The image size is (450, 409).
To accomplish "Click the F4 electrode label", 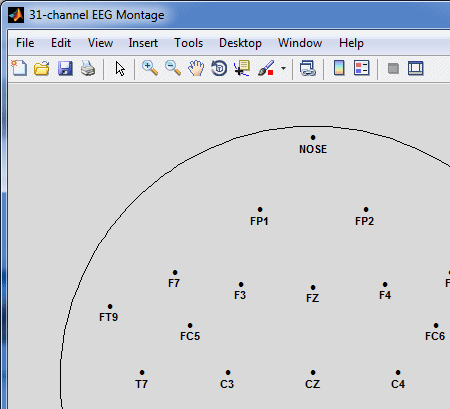I will [385, 295].
